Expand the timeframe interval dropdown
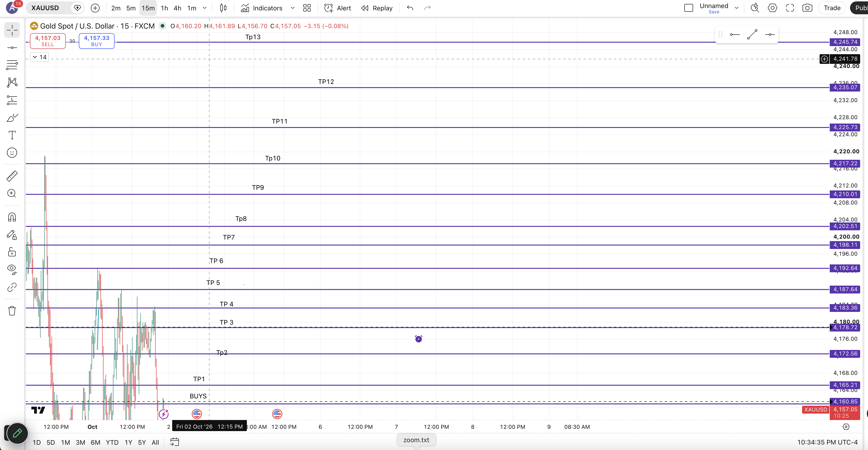This screenshot has width=868, height=450. (x=204, y=8)
